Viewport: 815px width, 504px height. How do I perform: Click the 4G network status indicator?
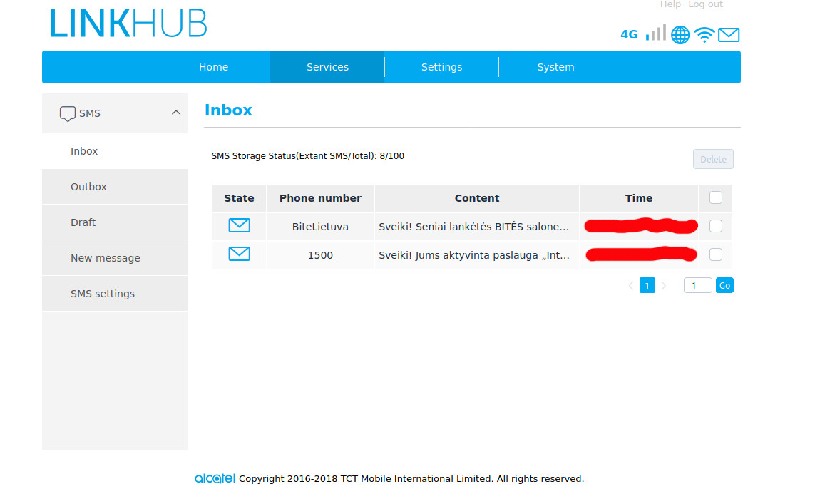(x=629, y=35)
